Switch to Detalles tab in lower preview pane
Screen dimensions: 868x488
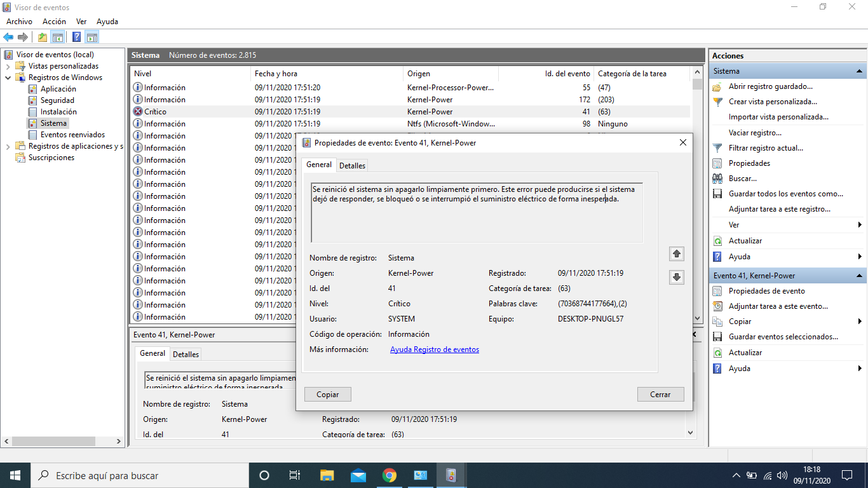[x=186, y=355]
